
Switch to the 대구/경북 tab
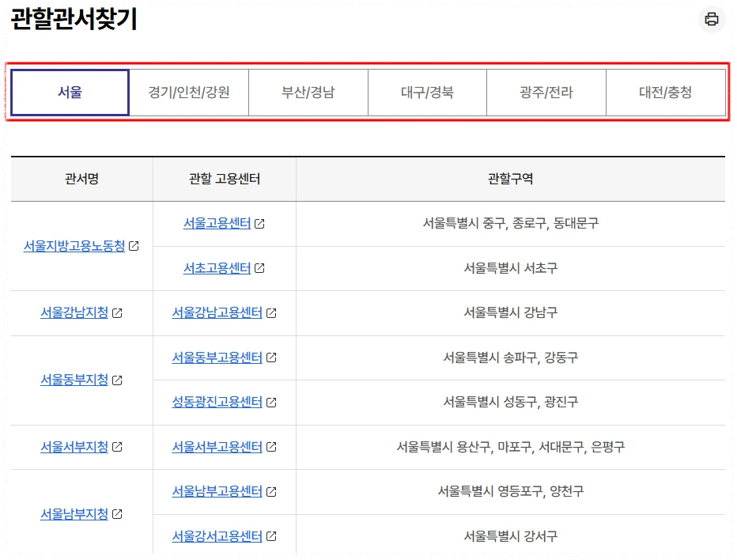point(427,92)
